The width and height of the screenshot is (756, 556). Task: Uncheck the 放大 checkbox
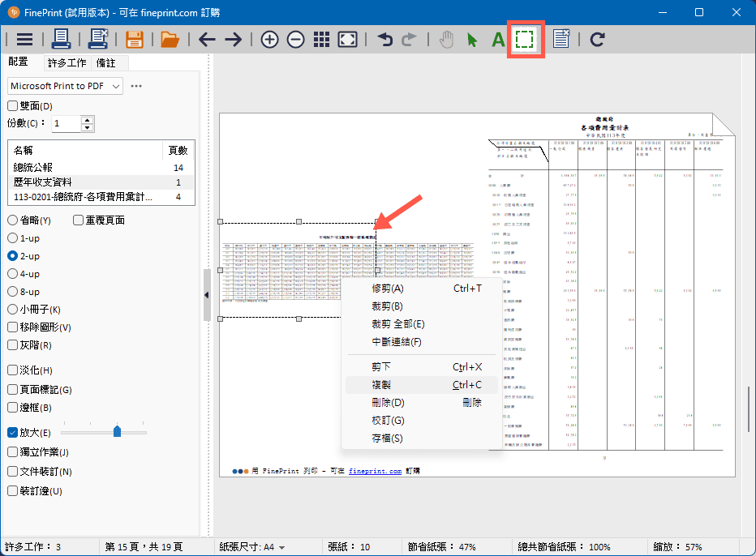click(13, 433)
